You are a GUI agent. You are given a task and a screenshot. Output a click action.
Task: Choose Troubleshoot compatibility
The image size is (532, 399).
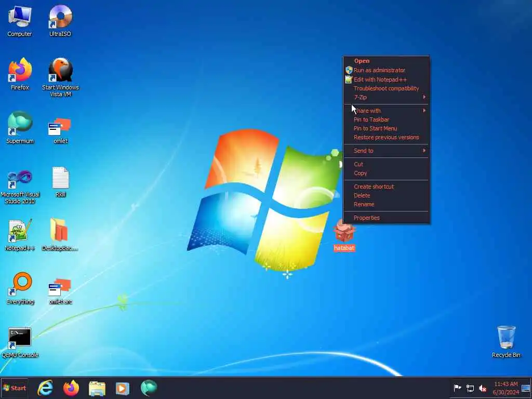coord(387,88)
